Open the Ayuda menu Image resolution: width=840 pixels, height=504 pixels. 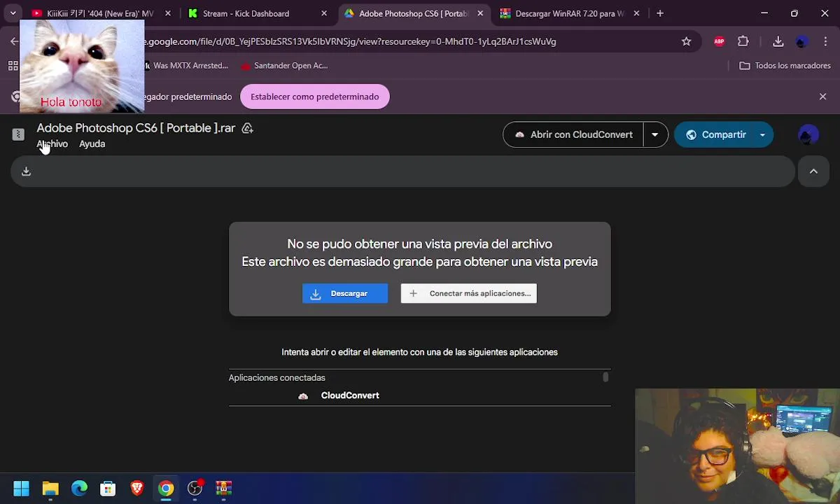[x=92, y=143]
